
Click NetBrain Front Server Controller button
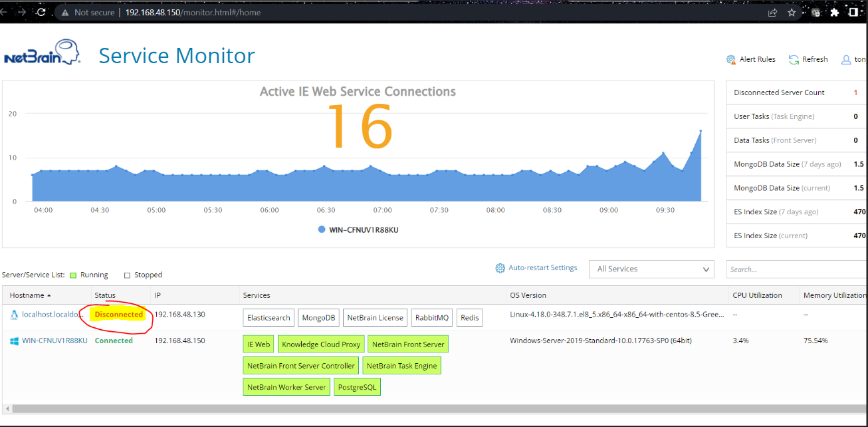pos(301,365)
